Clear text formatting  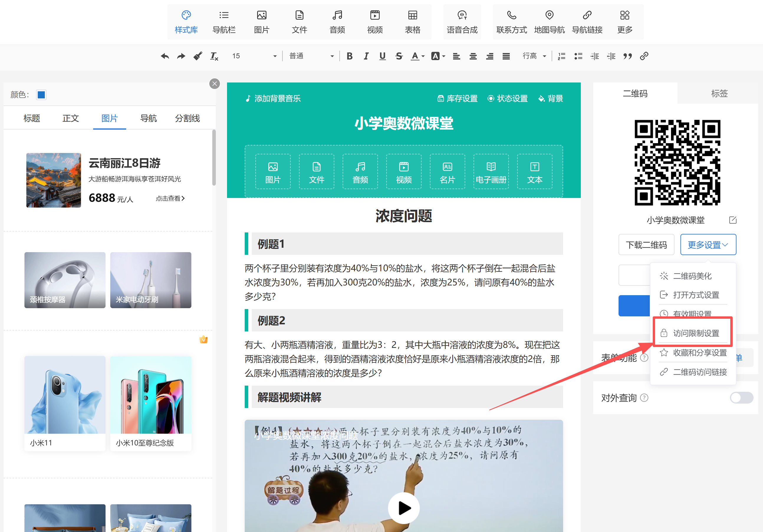pyautogui.click(x=214, y=56)
